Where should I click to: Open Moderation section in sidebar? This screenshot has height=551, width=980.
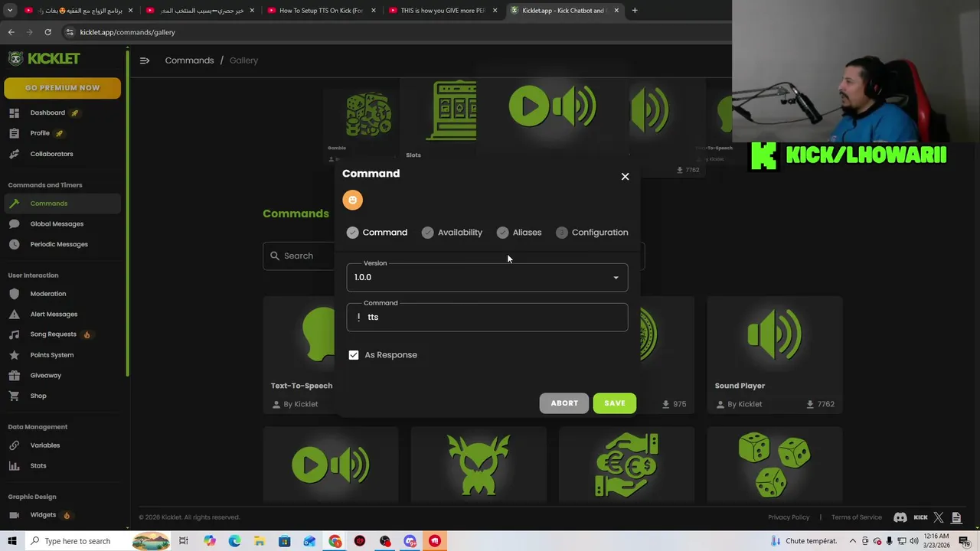point(48,294)
